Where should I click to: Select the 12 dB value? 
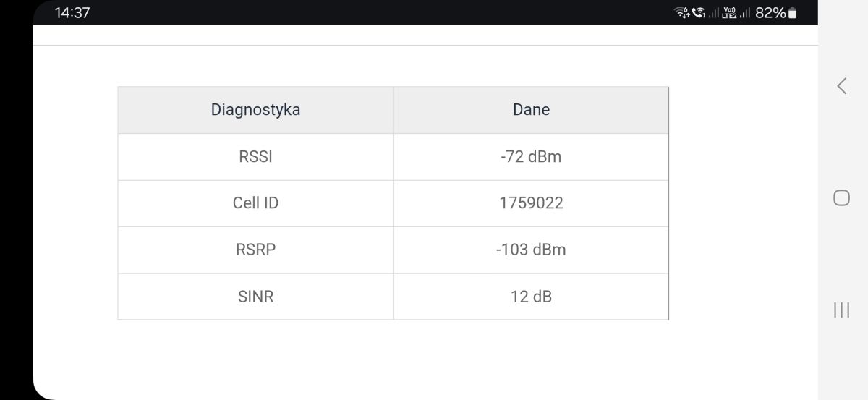(x=531, y=297)
